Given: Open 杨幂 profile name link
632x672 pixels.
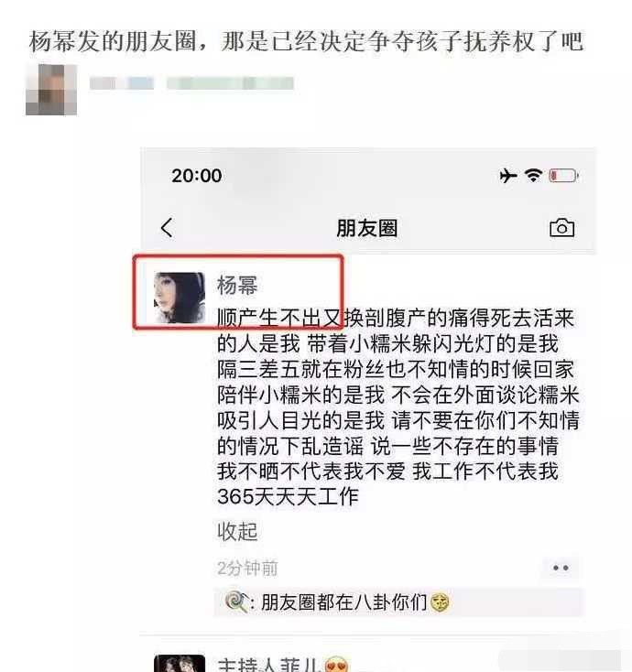Looking at the screenshot, I should click(237, 285).
